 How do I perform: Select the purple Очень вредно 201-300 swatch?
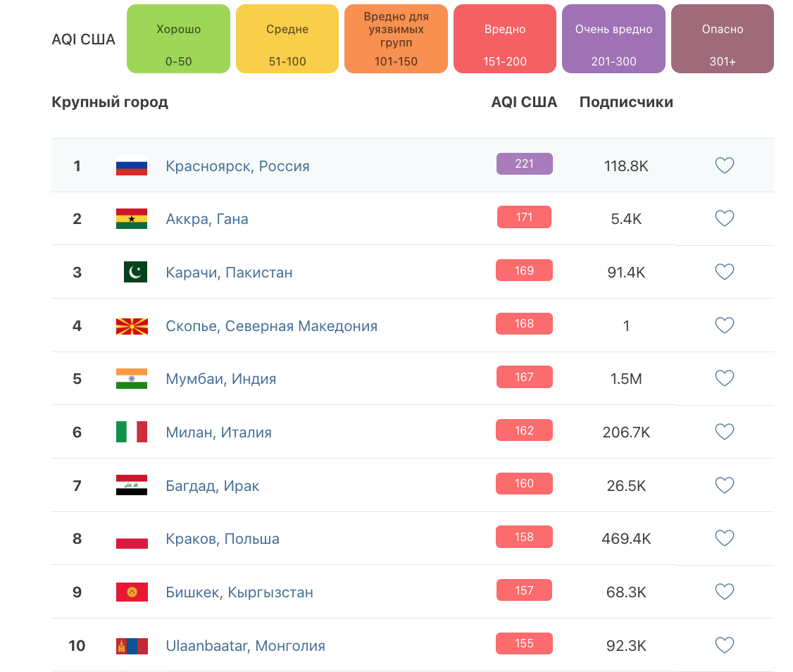[613, 39]
